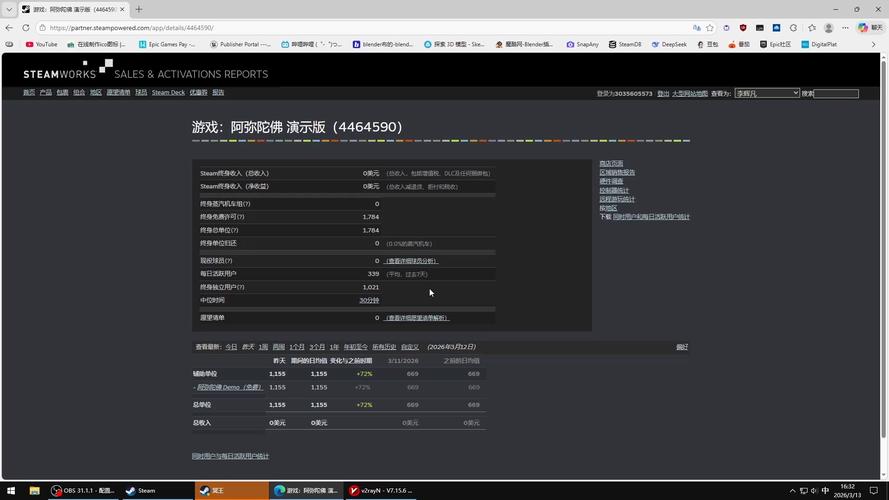Select the 自定义 custom date range

(x=410, y=347)
